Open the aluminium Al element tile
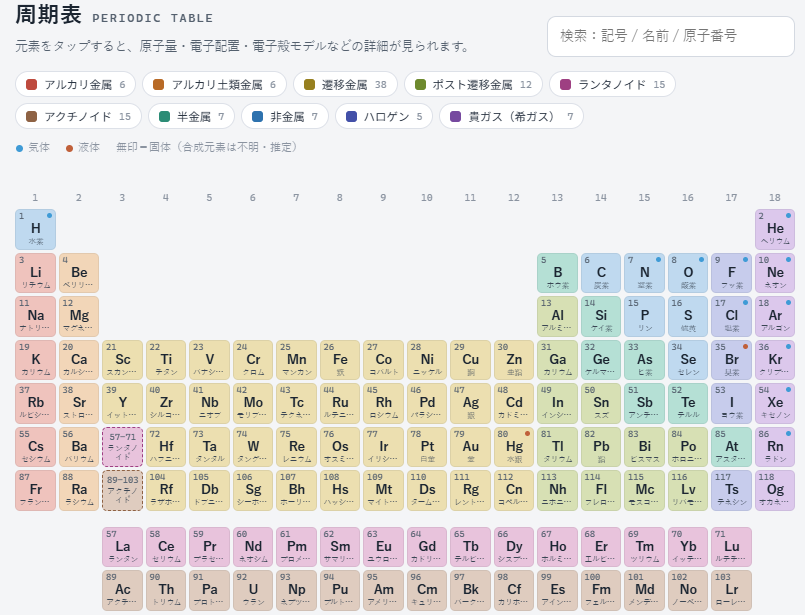The height and width of the screenshot is (615, 805). coord(558,316)
